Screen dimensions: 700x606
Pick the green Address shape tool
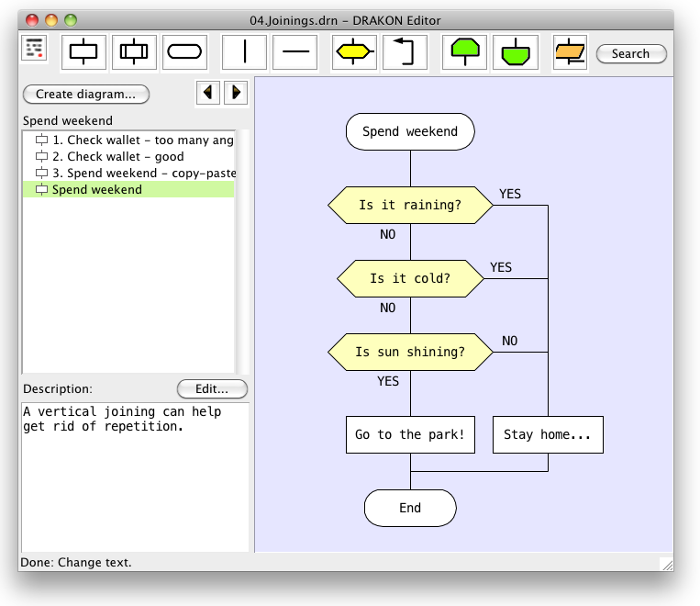click(x=515, y=52)
